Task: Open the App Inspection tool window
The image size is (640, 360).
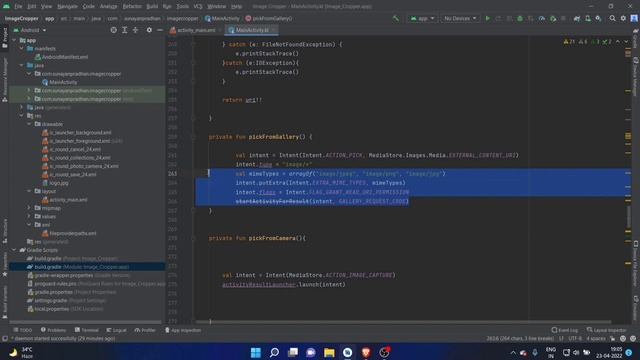Action: click(183, 330)
